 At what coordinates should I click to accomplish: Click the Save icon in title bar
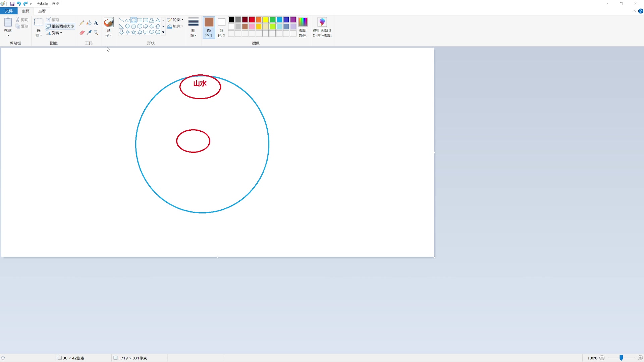point(12,4)
